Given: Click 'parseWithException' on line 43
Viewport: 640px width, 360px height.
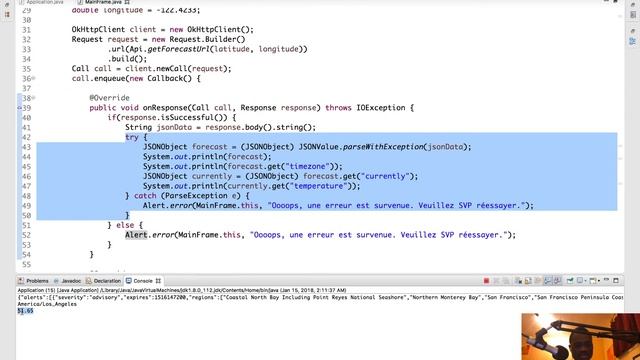Looking at the screenshot, I should [383, 147].
